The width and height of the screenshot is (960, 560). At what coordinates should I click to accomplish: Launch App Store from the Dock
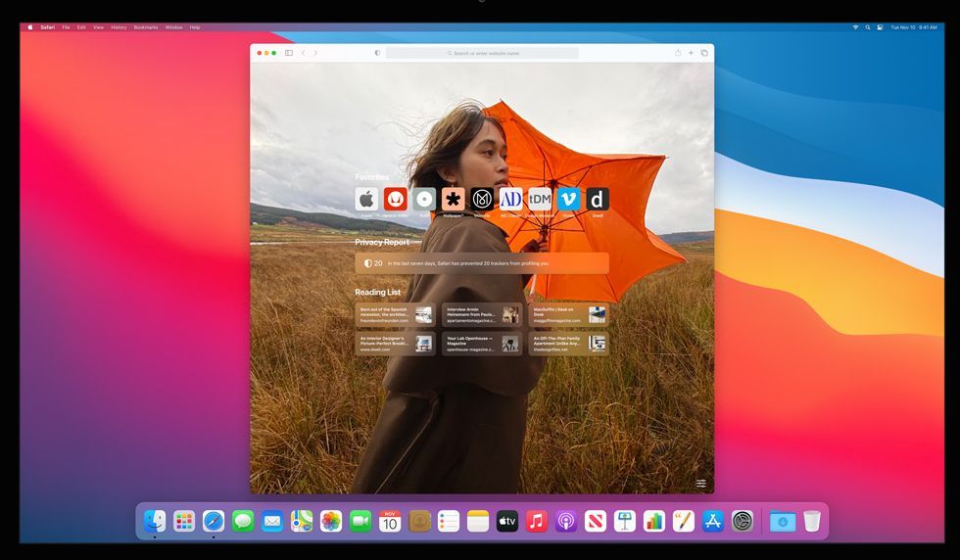pyautogui.click(x=713, y=522)
